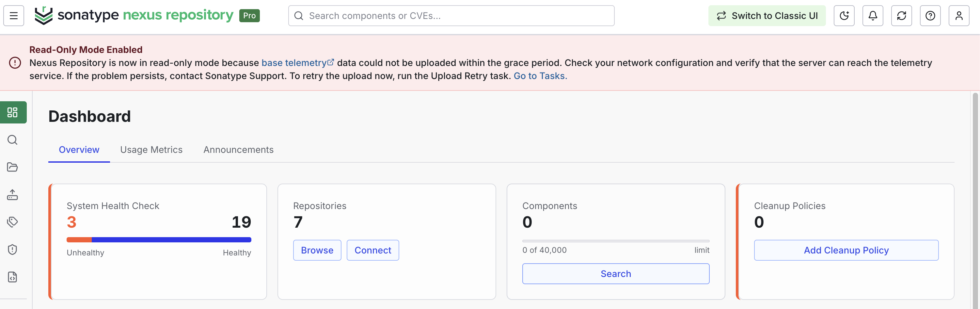980x309 pixels.
Task: Follow the Go to Tasks link
Action: pos(540,76)
